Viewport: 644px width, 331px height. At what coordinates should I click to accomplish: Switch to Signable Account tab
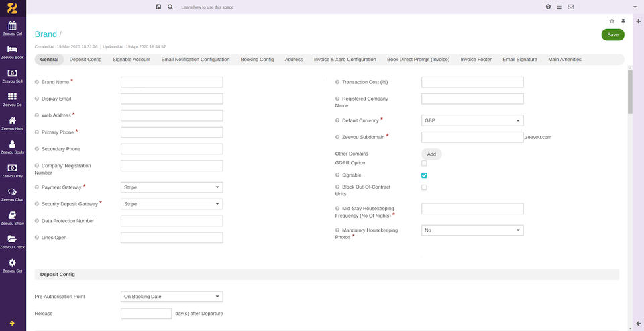pyautogui.click(x=131, y=60)
